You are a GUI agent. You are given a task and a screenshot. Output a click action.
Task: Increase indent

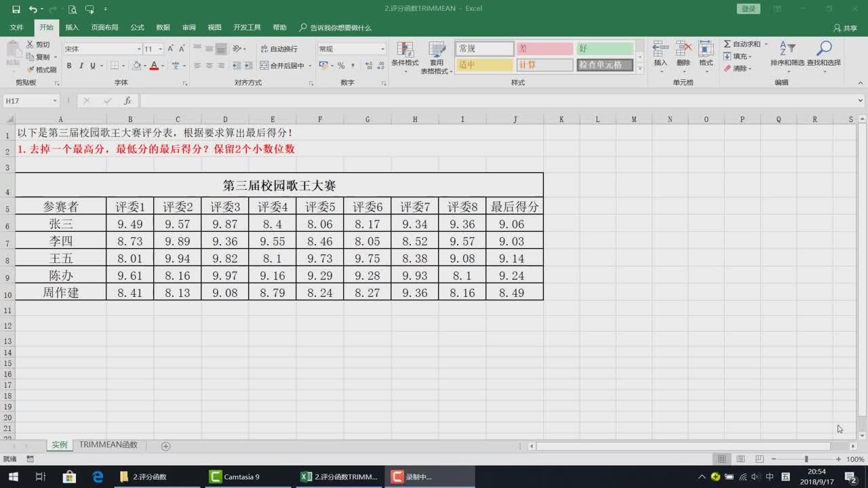point(248,66)
